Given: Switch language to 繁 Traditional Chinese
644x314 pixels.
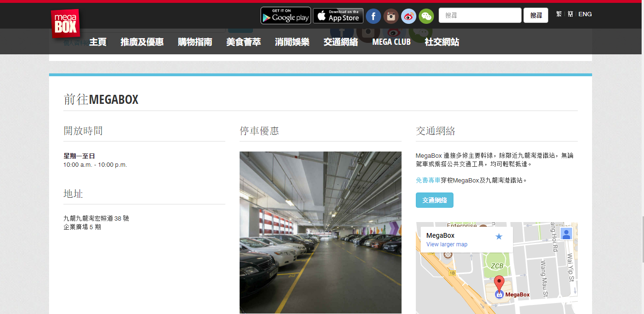Looking at the screenshot, I should tap(559, 14).
